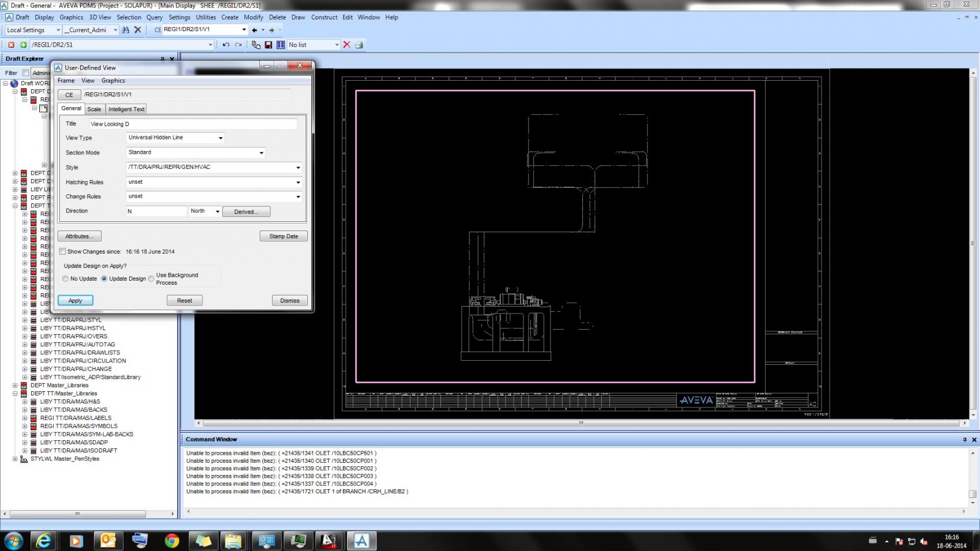Image resolution: width=980 pixels, height=551 pixels.
Task: Open the Style dropdown
Action: tap(298, 168)
